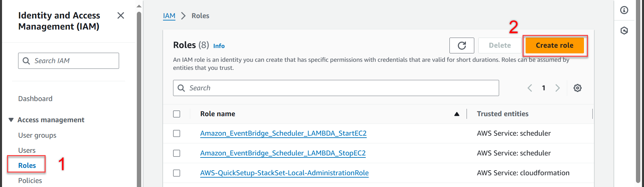The height and width of the screenshot is (187, 644).
Task: Open the Amazon_EventBridge_Scheduler_LAMBDA_StopEC2 role link
Action: (283, 153)
